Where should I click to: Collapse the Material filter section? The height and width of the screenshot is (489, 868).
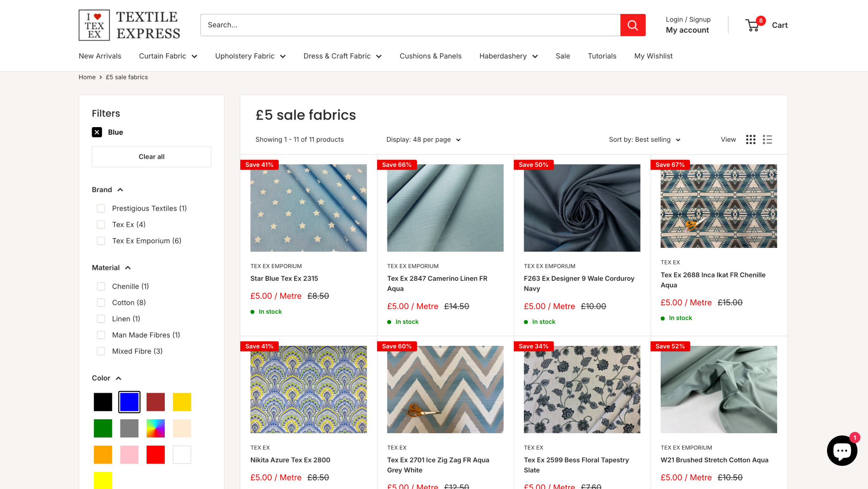(111, 268)
